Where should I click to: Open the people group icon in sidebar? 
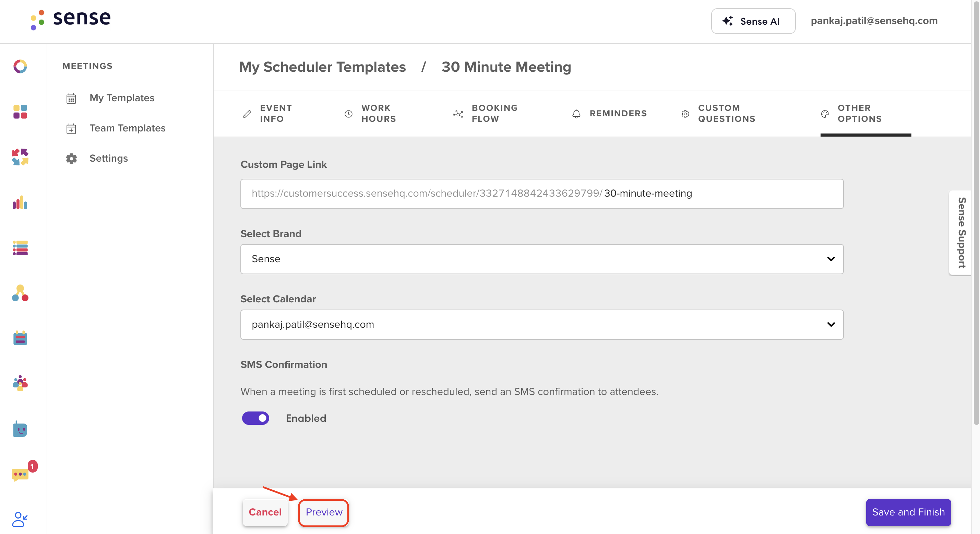tap(20, 383)
